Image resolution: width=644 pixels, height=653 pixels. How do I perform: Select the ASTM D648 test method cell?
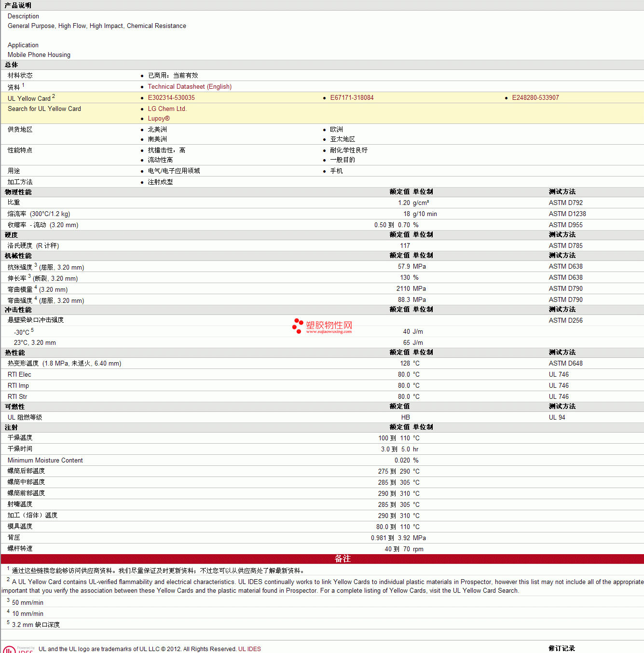pos(565,364)
